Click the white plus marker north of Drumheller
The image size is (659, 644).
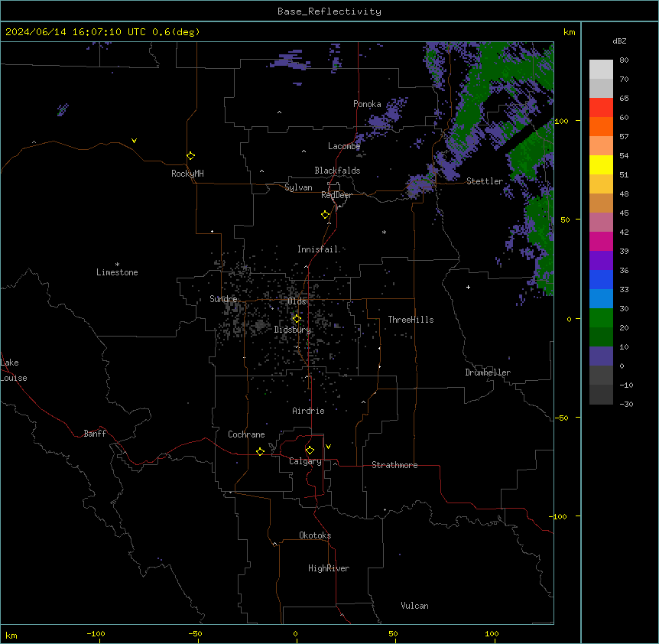(468, 287)
